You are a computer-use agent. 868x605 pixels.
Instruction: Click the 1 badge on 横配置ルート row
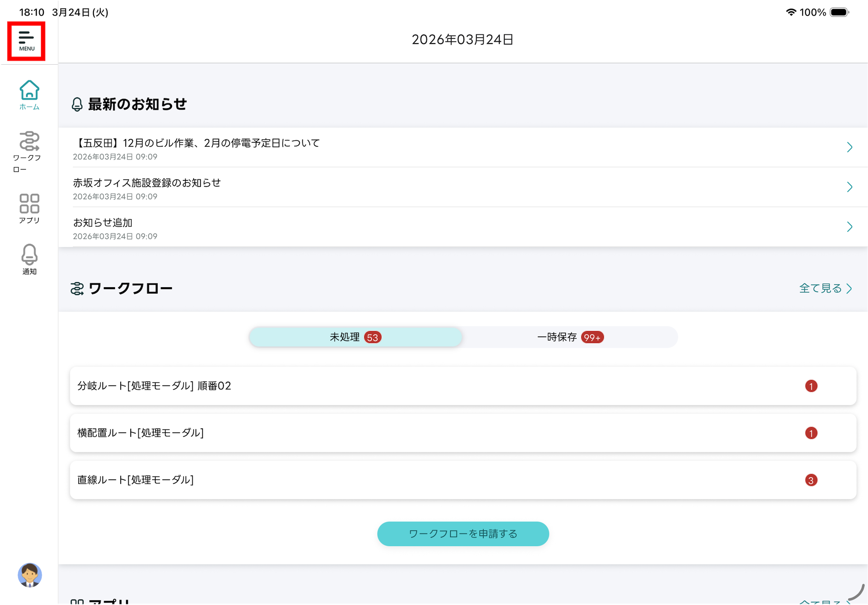point(811,433)
